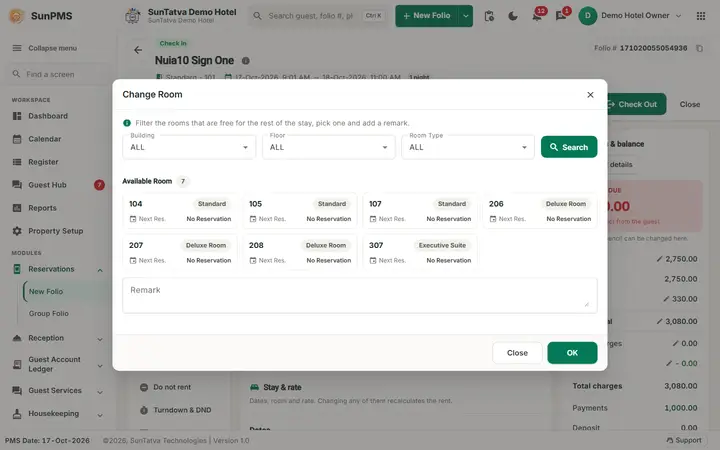Select room 207 Deluxe Room card
This screenshot has height=450, width=720.
[180, 252]
